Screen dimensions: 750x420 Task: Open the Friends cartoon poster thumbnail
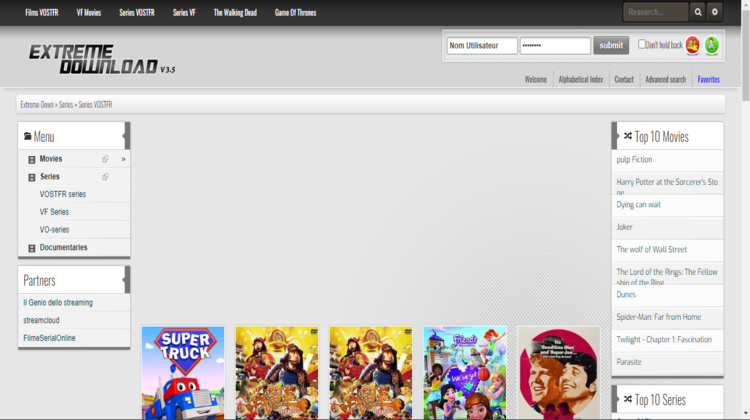coord(464,373)
